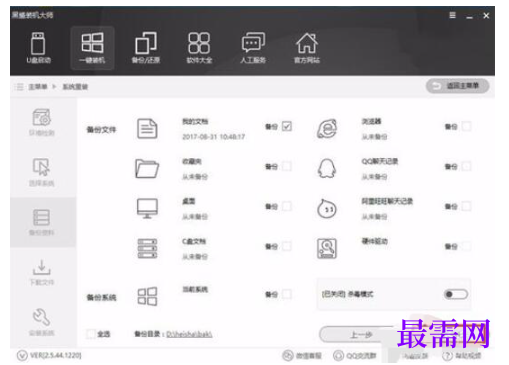Click the breadcrumb list icon before 主菜单
Image resolution: width=509 pixels, height=365 pixels.
[19, 87]
